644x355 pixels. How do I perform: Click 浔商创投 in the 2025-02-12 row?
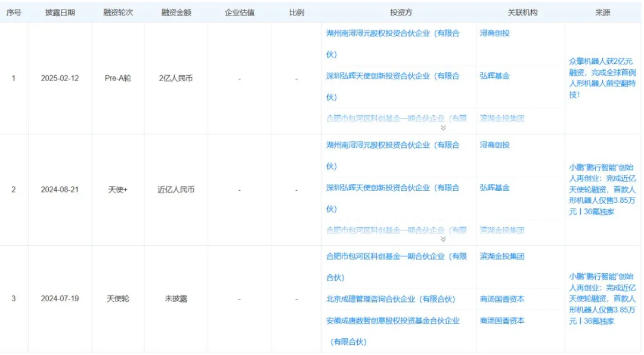494,33
